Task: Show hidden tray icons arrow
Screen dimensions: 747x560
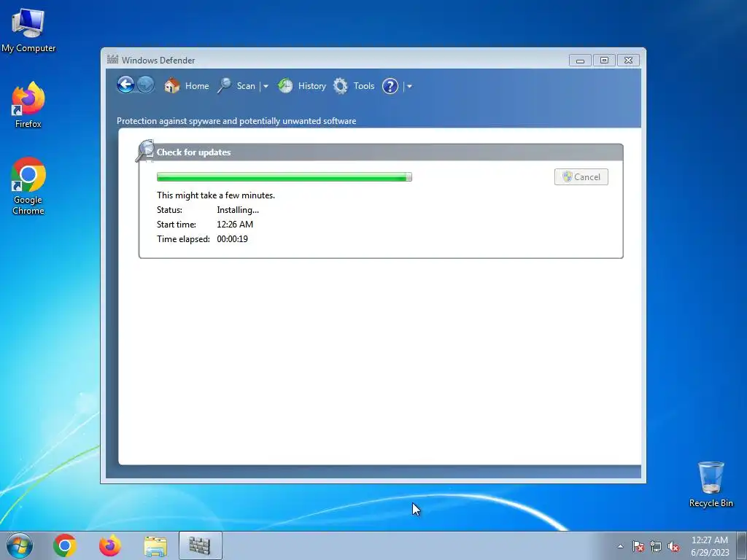Action: [x=620, y=546]
